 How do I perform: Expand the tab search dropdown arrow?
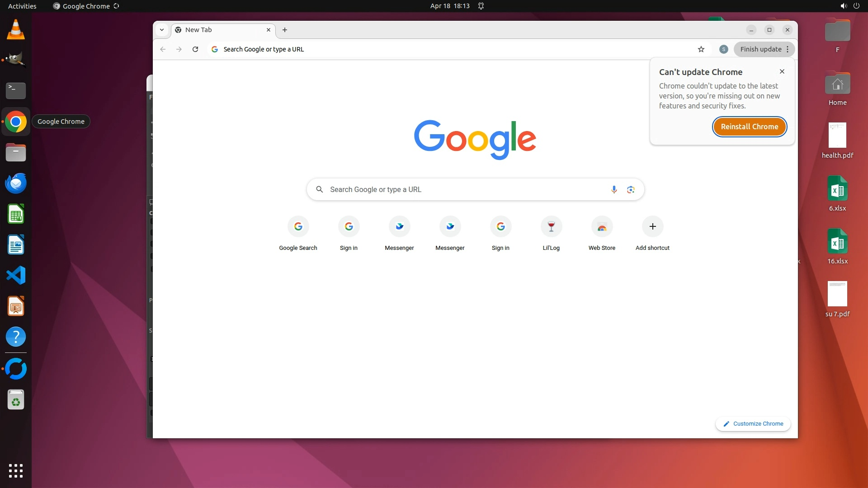point(162,30)
